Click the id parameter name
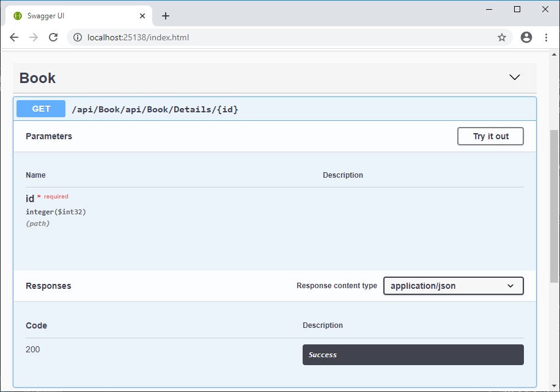The image size is (560, 392). pos(30,198)
